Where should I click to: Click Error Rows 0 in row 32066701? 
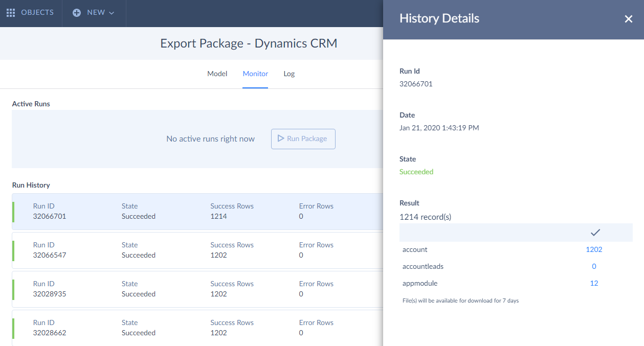(x=301, y=216)
